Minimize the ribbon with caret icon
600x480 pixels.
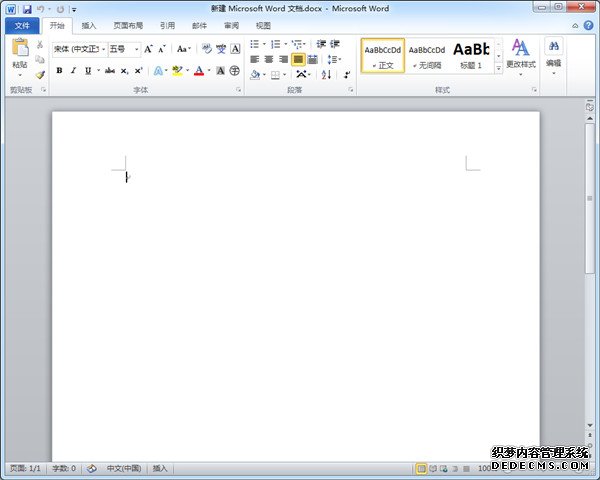pyautogui.click(x=575, y=26)
